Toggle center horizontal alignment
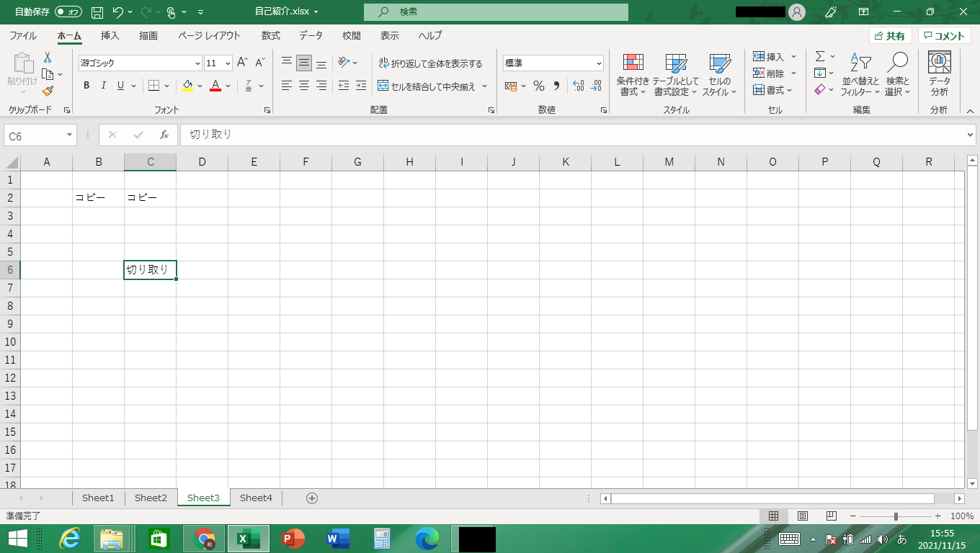Viewport: 980px width, 553px height. 304,86
